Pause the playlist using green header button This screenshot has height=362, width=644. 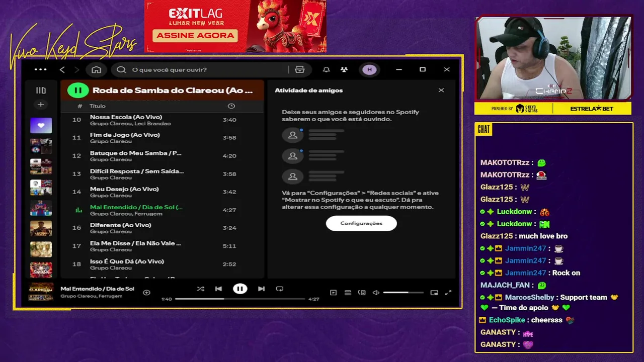click(x=78, y=90)
